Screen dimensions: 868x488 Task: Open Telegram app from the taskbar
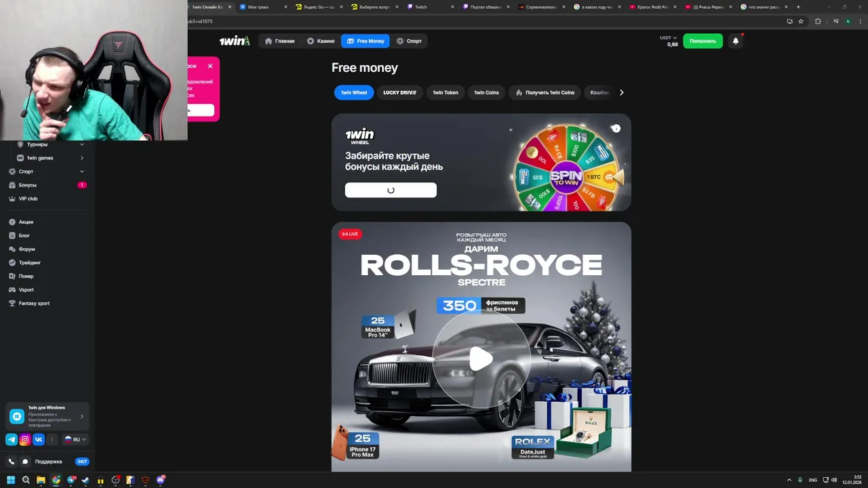(x=71, y=480)
